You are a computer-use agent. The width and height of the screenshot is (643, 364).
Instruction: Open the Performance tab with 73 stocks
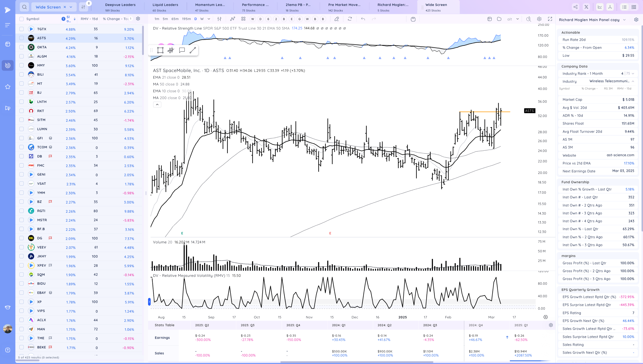tap(255, 7)
